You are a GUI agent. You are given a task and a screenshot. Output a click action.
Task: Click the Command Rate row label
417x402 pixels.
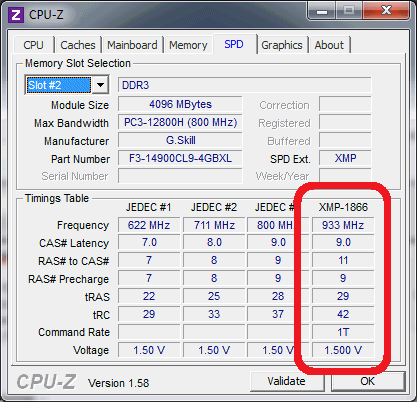point(74,332)
